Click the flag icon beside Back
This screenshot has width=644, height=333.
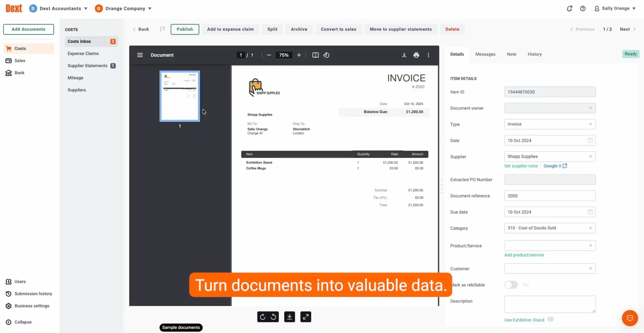coord(163,29)
